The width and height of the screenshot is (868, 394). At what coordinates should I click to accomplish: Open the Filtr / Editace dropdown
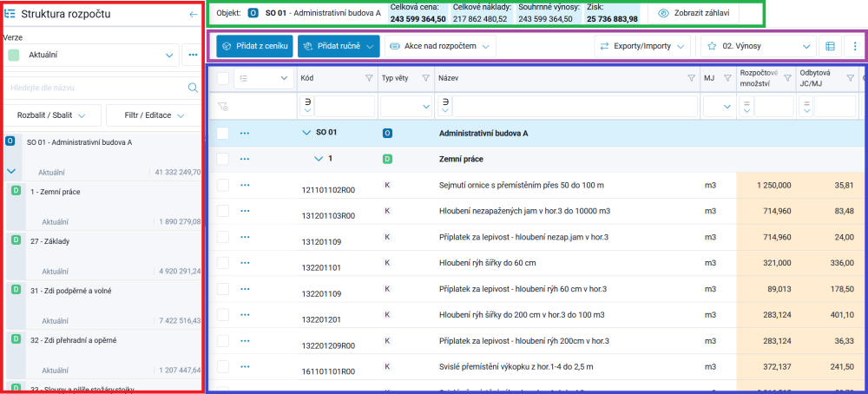click(154, 115)
